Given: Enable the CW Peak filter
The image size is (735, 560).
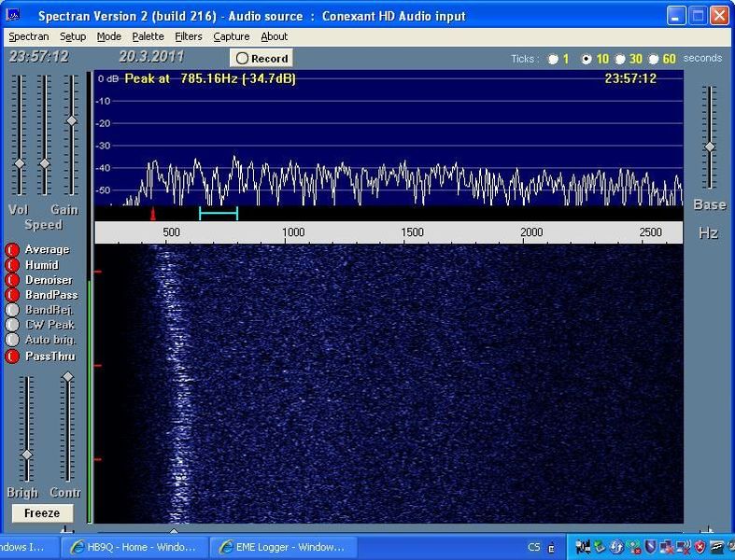Looking at the screenshot, I should point(12,325).
